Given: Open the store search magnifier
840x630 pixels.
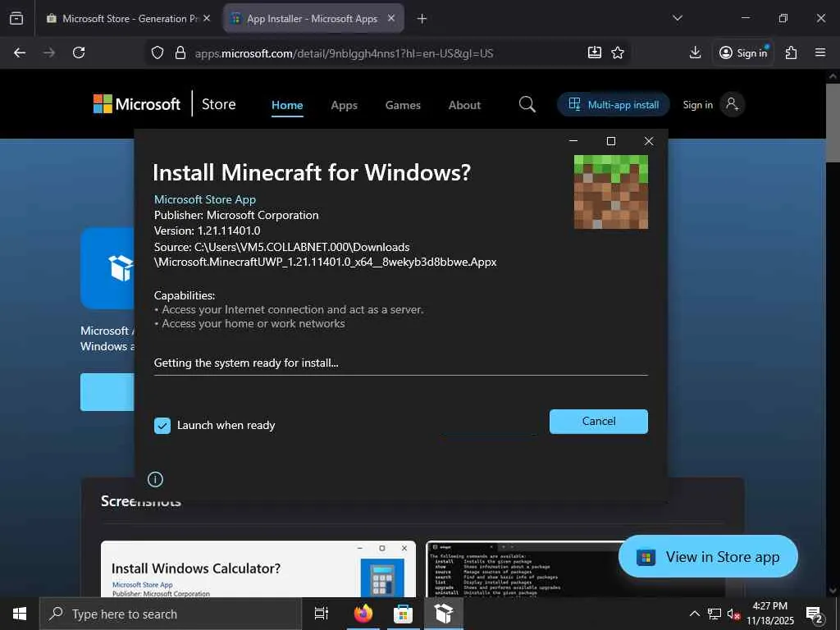Looking at the screenshot, I should pyautogui.click(x=527, y=104).
